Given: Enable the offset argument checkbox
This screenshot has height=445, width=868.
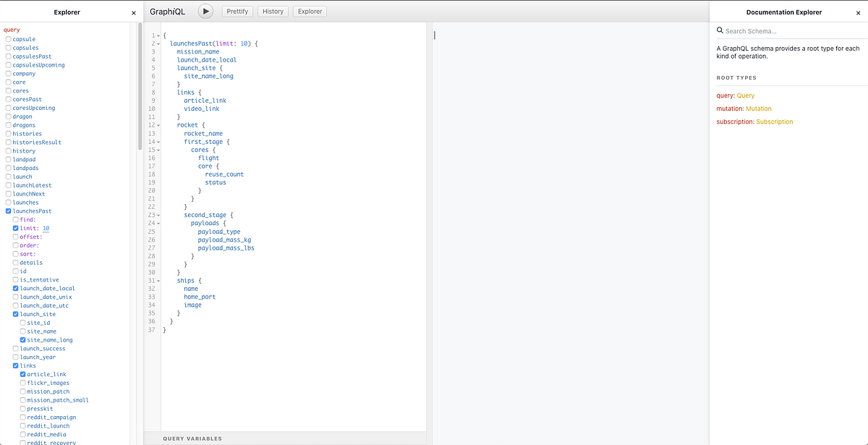Looking at the screenshot, I should pos(15,237).
